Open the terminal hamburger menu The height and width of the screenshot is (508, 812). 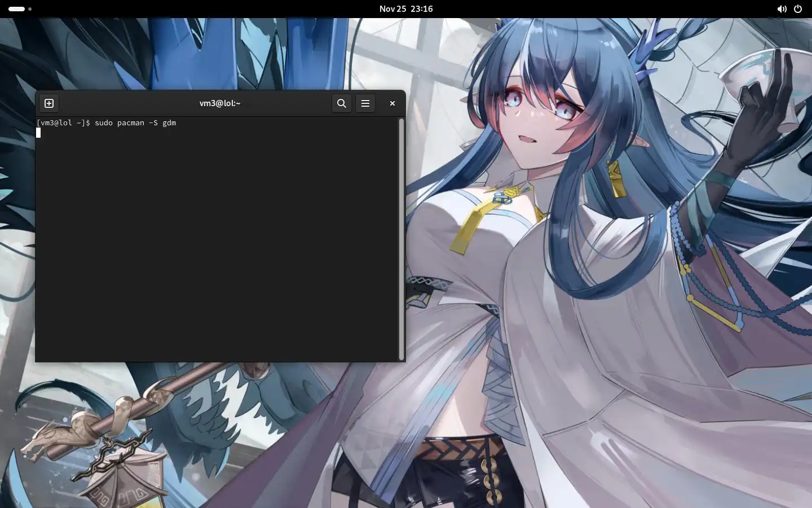(x=365, y=103)
